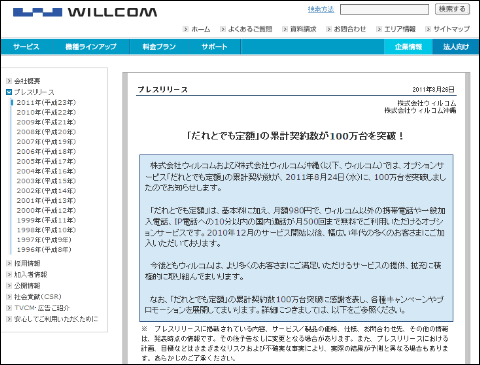Click arrow icon beside ホーム
The width and height of the screenshot is (480, 365).
(x=186, y=29)
